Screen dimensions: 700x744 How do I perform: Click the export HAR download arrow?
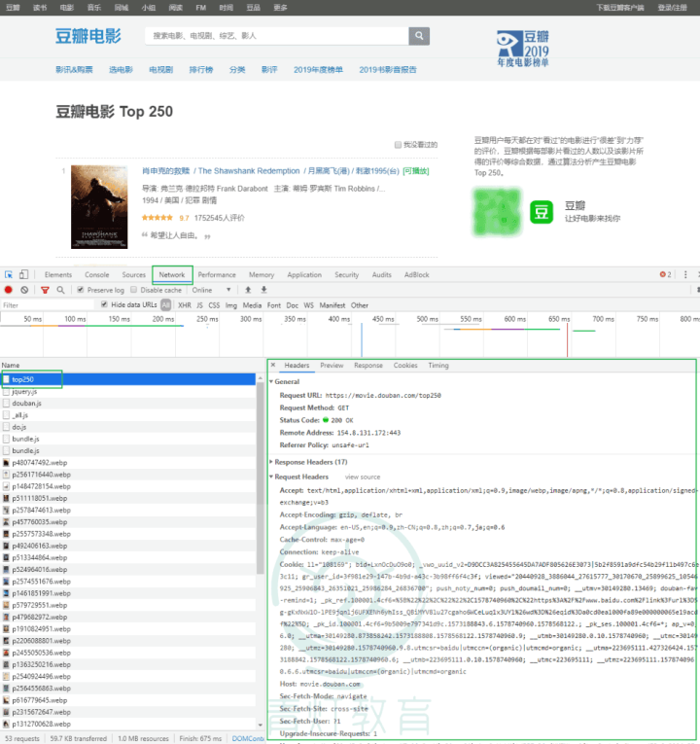tap(263, 290)
